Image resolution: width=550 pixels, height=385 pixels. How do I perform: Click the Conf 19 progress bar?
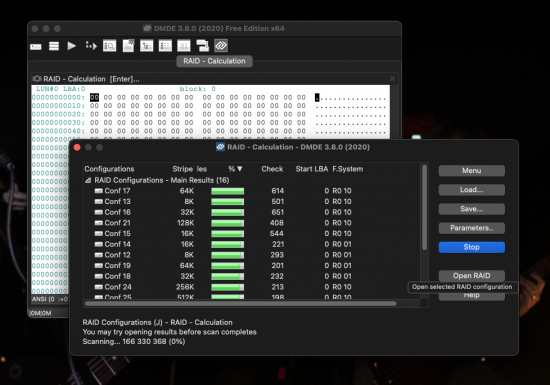(227, 266)
